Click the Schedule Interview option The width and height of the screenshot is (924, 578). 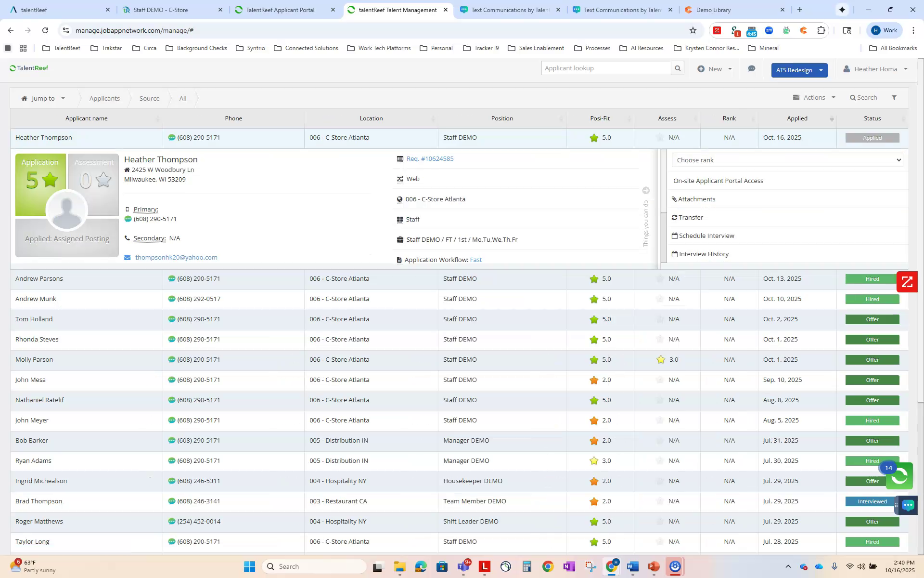706,236
